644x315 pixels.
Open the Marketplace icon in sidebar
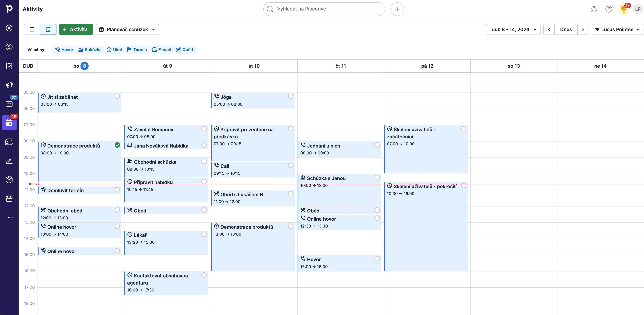pyautogui.click(x=9, y=198)
